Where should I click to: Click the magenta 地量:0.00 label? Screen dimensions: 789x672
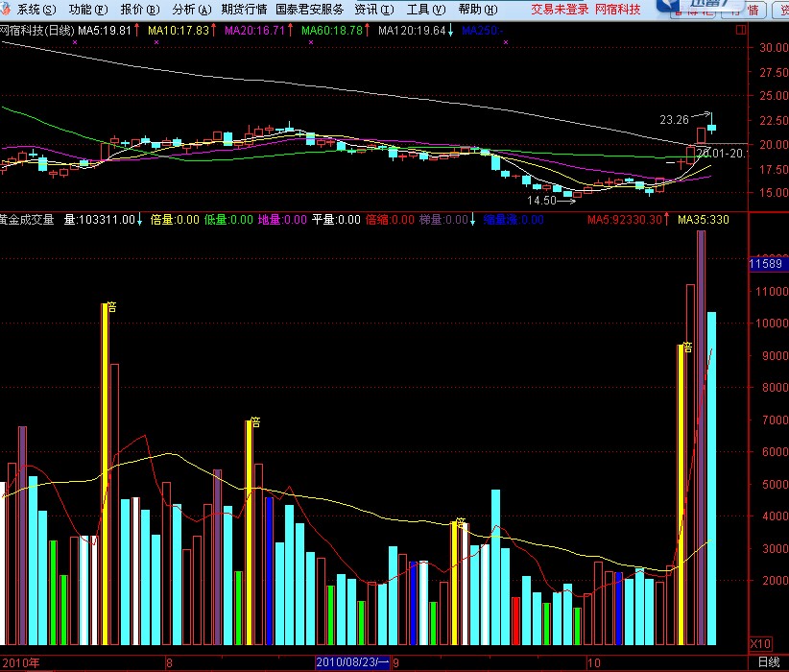(282, 220)
